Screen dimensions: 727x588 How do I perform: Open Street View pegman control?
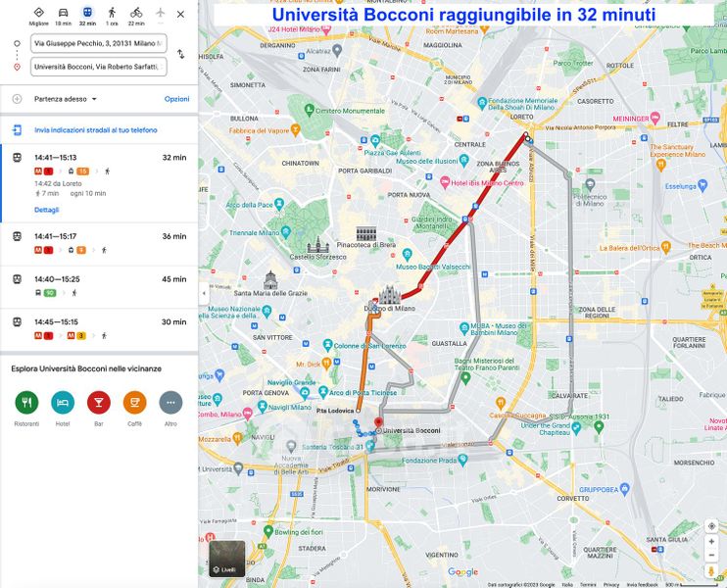711,570
